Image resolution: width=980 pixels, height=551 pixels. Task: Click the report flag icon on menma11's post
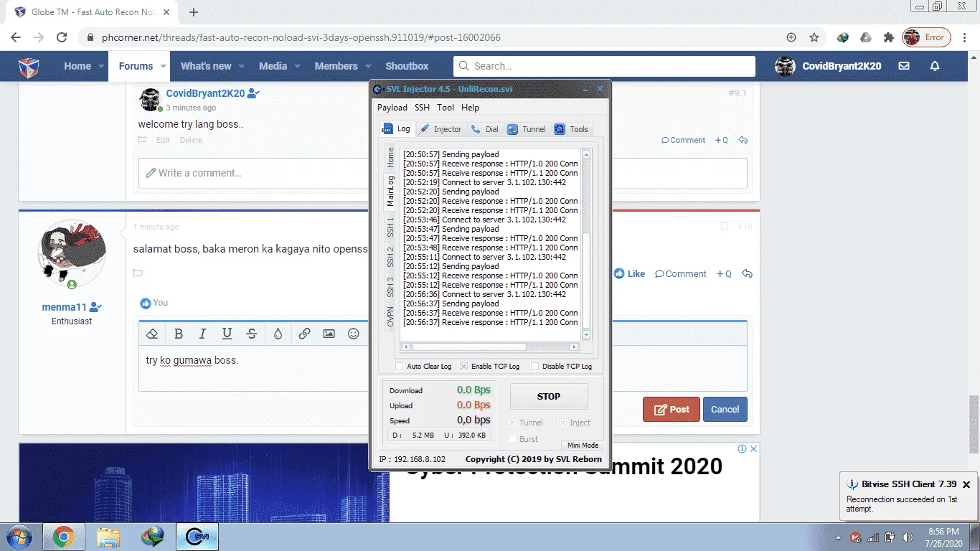pos(138,273)
